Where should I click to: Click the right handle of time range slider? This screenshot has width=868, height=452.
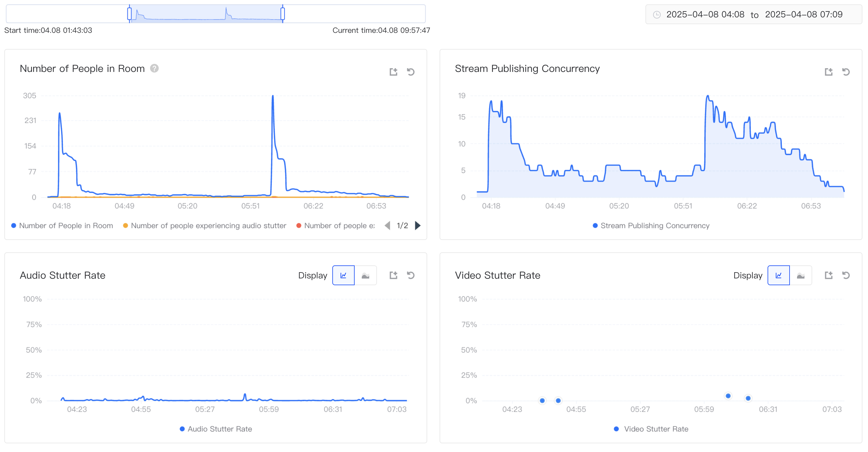[282, 14]
